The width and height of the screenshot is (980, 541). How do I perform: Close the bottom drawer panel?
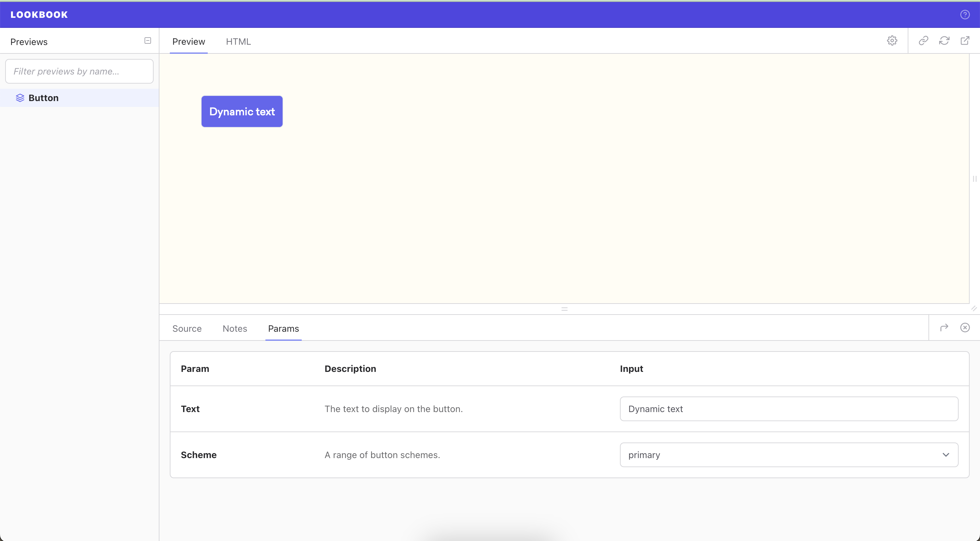point(965,328)
